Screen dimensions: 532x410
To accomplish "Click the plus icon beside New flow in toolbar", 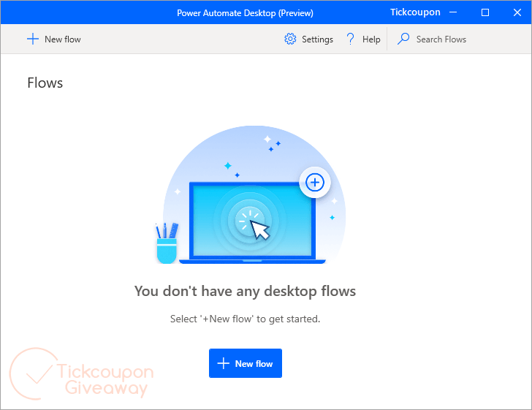I will pos(33,39).
